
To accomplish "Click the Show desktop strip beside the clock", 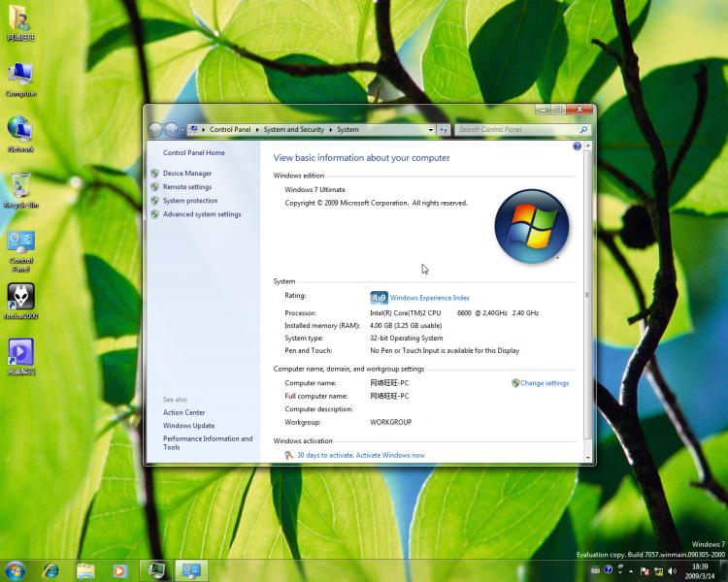I will [x=723, y=571].
